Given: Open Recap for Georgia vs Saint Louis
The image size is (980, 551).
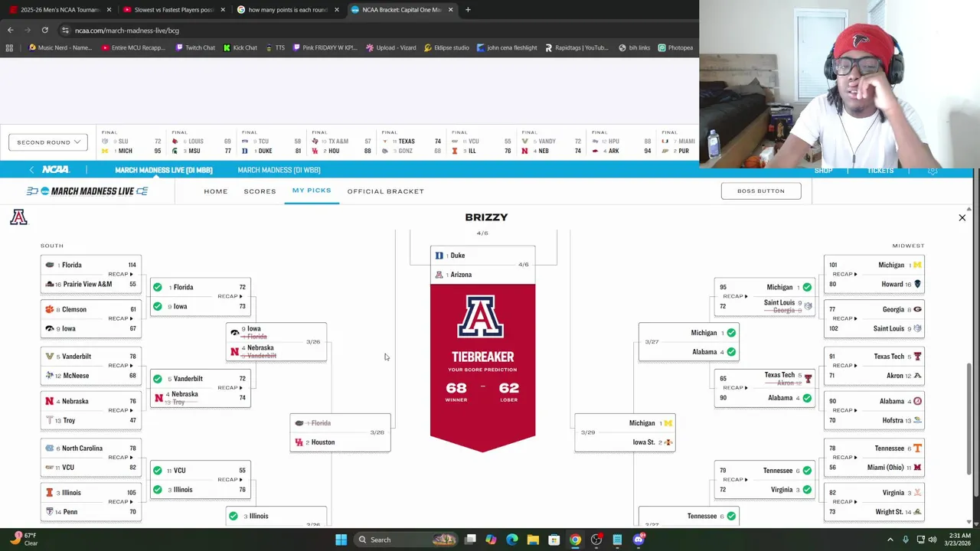Looking at the screenshot, I should click(x=844, y=318).
